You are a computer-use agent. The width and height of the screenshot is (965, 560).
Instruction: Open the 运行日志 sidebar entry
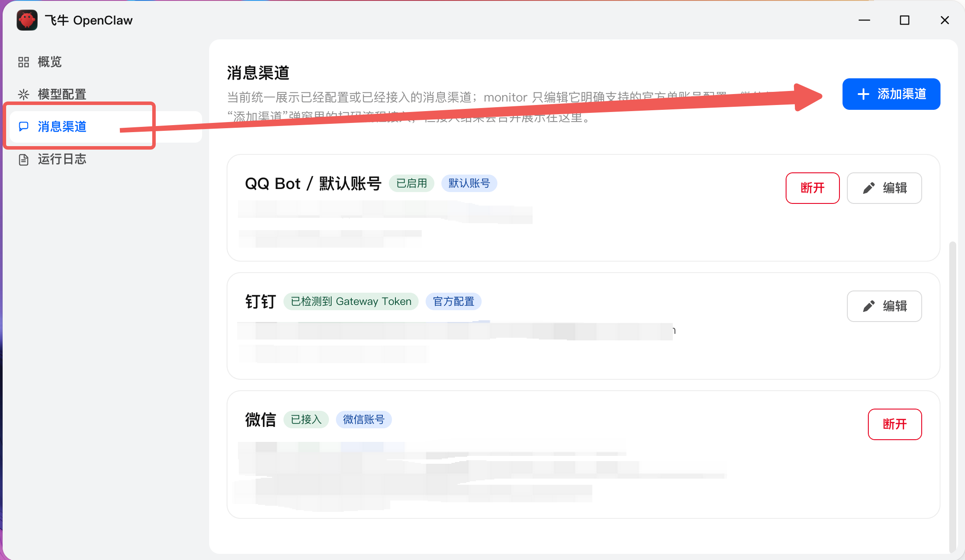pos(62,159)
